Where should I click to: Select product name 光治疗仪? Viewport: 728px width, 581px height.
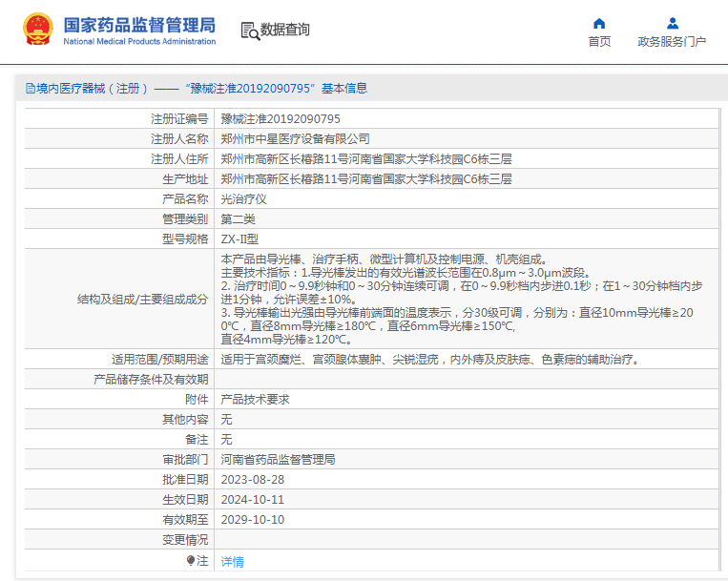[243, 199]
